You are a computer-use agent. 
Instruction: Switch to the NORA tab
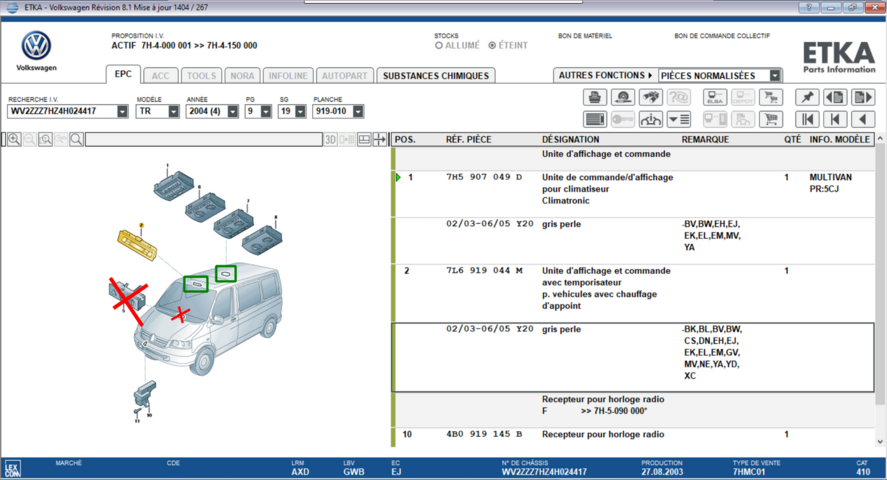(242, 76)
